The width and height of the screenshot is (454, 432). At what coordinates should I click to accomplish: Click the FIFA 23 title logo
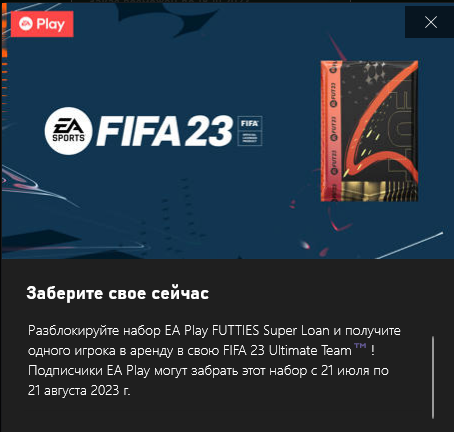165,131
